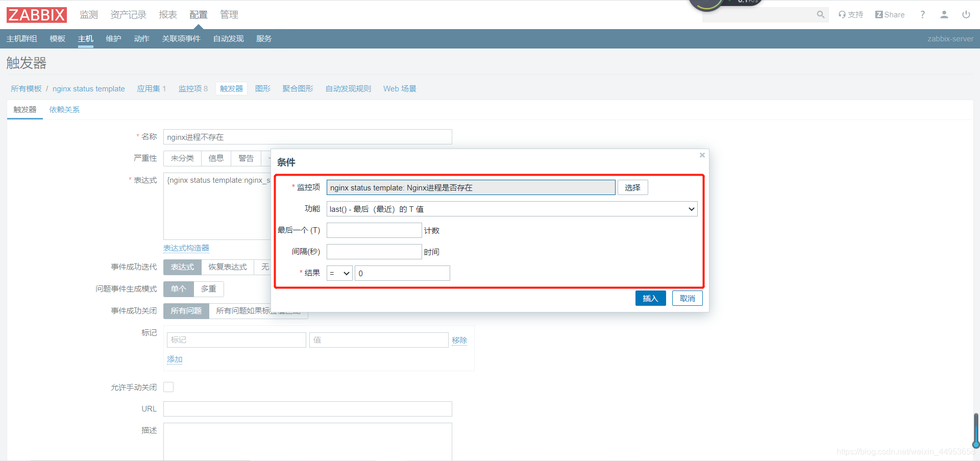Click the 选择 button for 监控项
Image resolution: width=980 pixels, height=461 pixels.
click(x=633, y=187)
